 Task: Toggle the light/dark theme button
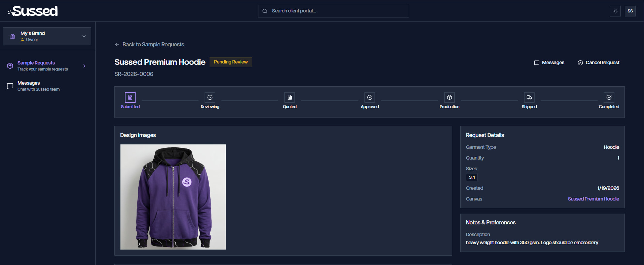615,11
